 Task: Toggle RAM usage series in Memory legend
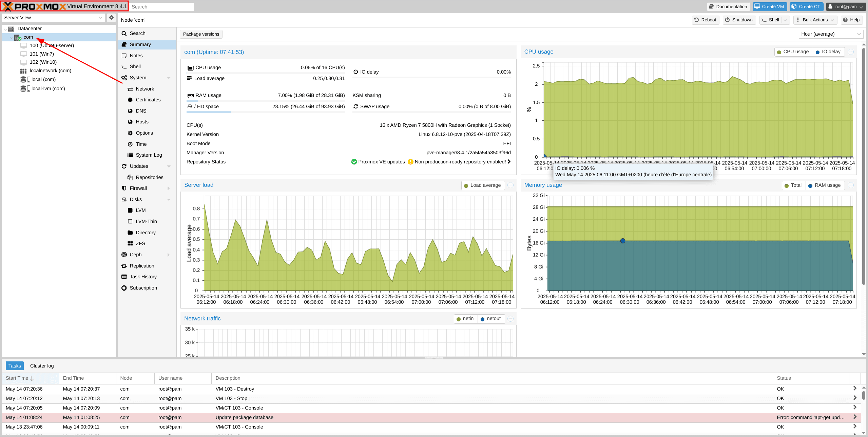(x=825, y=185)
